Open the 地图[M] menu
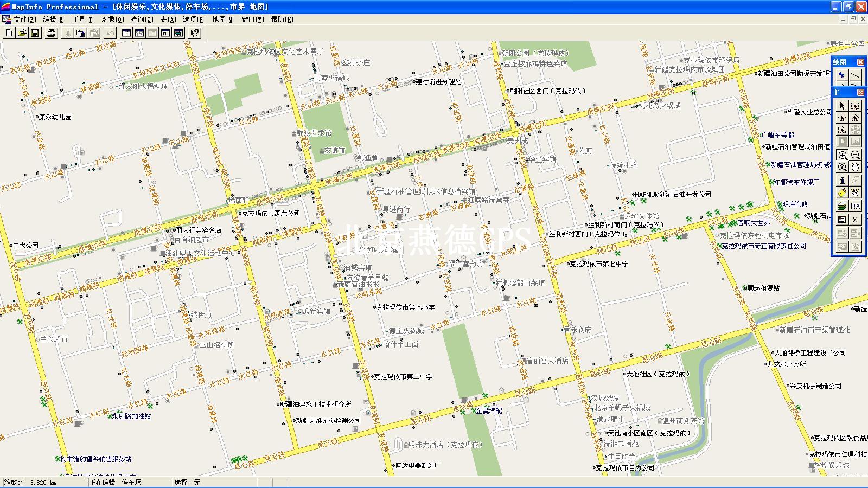The height and width of the screenshot is (488, 868). 224,20
